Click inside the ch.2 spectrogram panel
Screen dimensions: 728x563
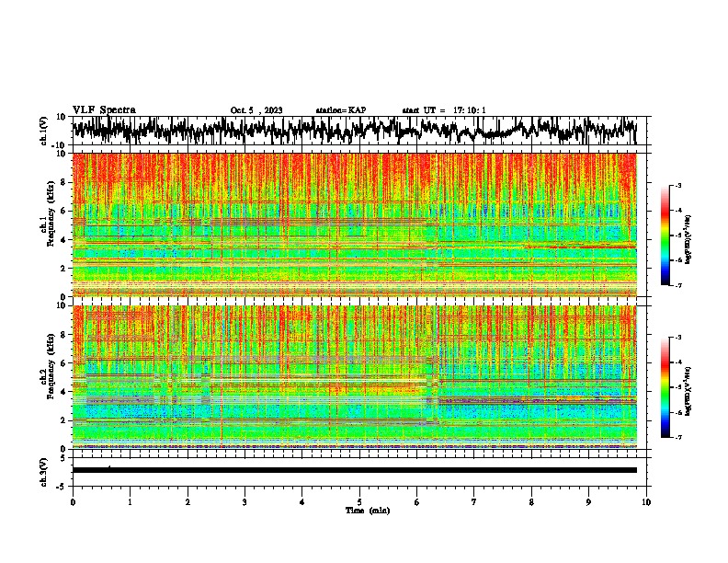point(355,377)
